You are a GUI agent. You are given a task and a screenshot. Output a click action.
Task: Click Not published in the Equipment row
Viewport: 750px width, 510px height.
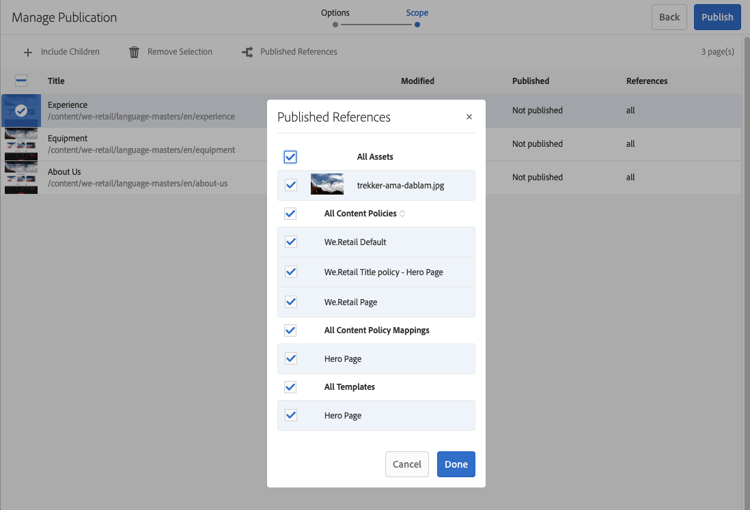point(537,144)
